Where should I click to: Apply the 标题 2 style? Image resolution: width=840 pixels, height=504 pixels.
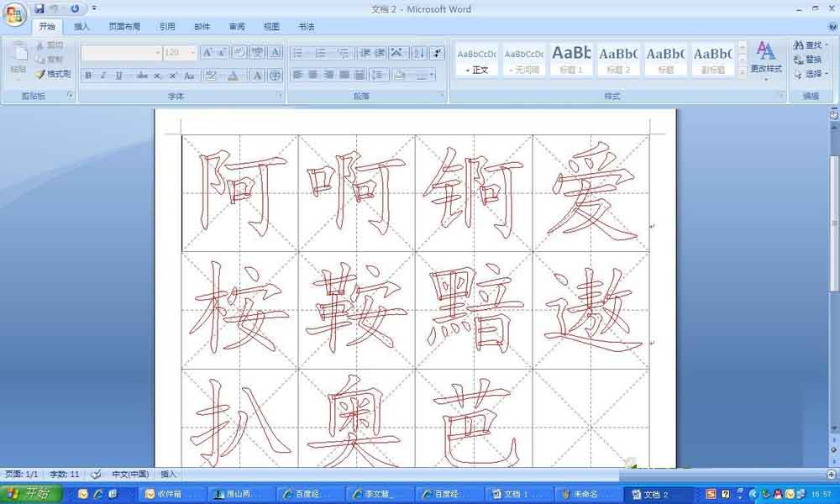pyautogui.click(x=618, y=60)
